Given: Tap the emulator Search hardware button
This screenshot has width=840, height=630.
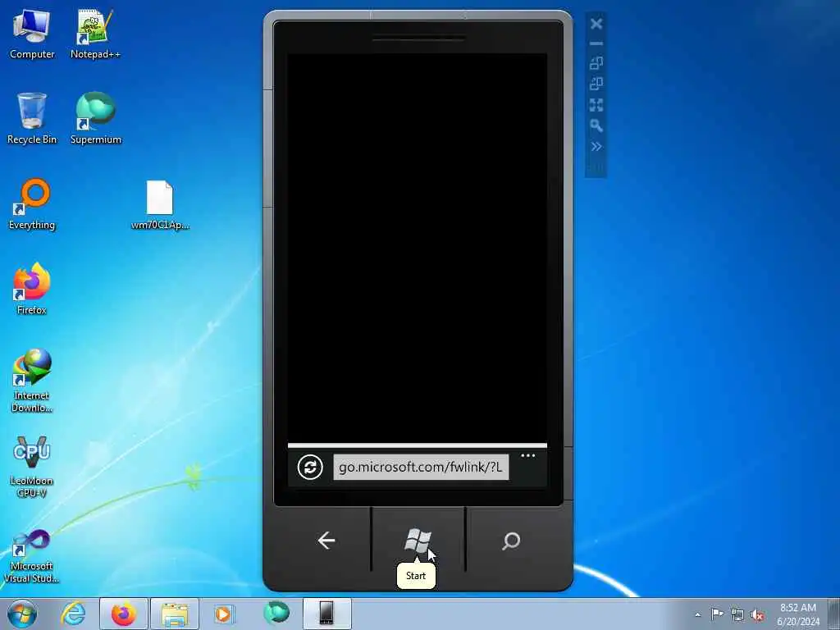Looking at the screenshot, I should pyautogui.click(x=511, y=541).
